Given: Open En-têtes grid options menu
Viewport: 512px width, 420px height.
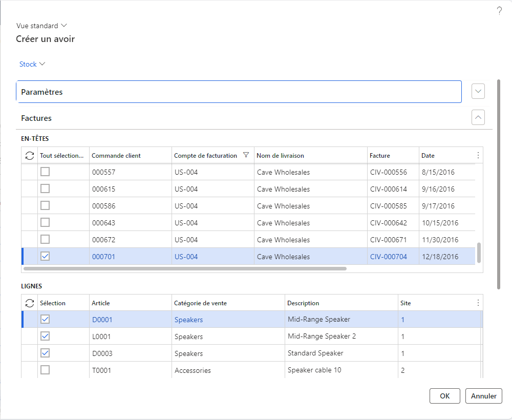Looking at the screenshot, I should [478, 156].
